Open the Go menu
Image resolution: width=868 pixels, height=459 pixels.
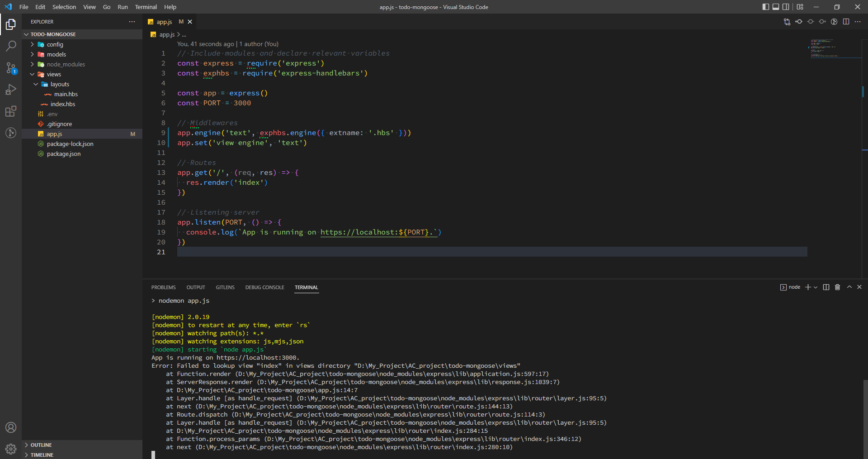click(107, 7)
